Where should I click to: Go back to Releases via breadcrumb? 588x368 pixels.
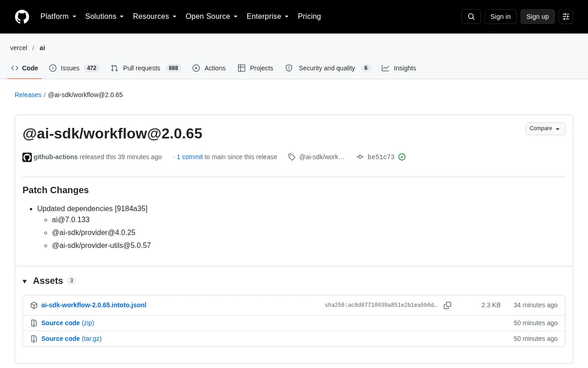click(x=28, y=95)
